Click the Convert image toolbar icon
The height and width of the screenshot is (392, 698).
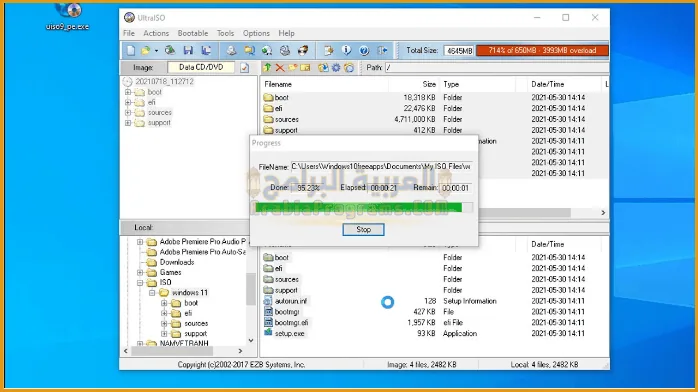(x=249, y=50)
